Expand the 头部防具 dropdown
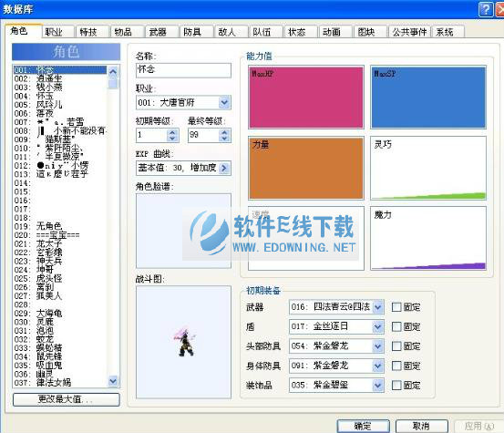The image size is (504, 433). click(x=378, y=346)
